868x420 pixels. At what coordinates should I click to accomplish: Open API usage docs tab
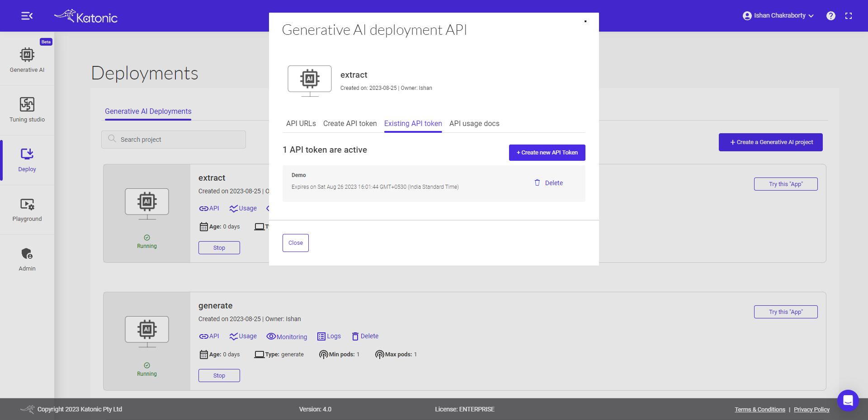474,123
